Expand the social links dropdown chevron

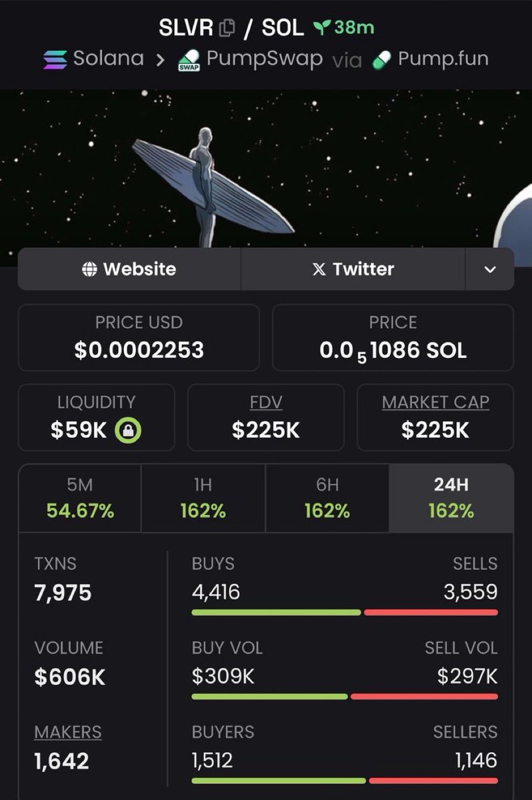coord(490,269)
